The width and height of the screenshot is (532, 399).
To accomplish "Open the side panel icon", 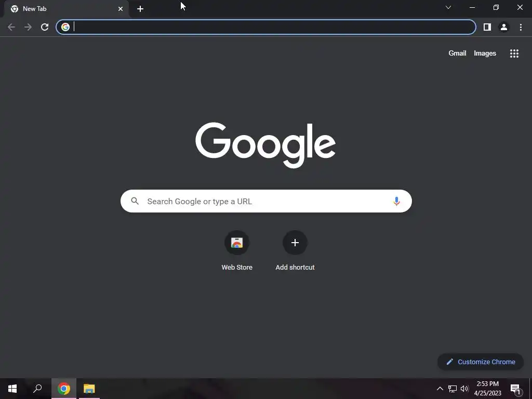I will click(487, 27).
